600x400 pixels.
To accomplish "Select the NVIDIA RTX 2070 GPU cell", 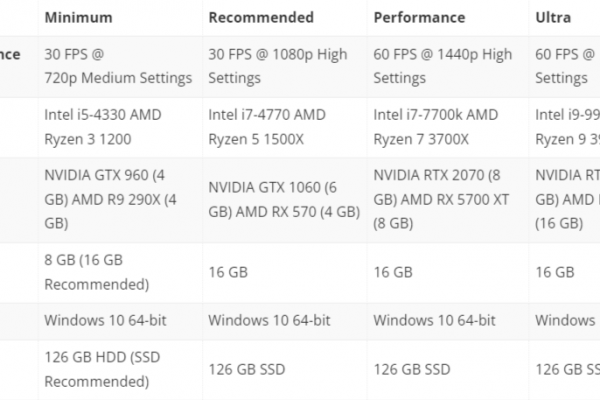I will click(x=448, y=200).
